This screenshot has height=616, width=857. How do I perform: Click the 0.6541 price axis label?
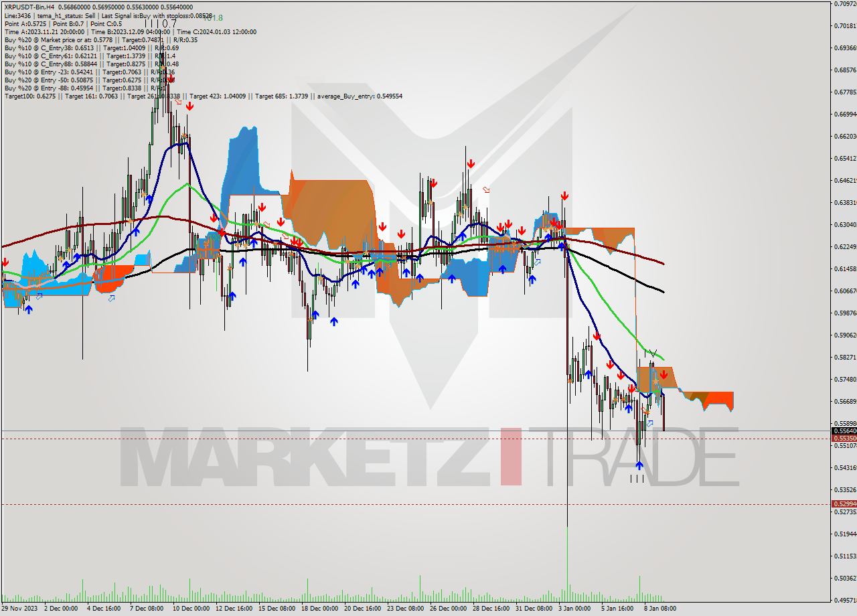click(846, 158)
